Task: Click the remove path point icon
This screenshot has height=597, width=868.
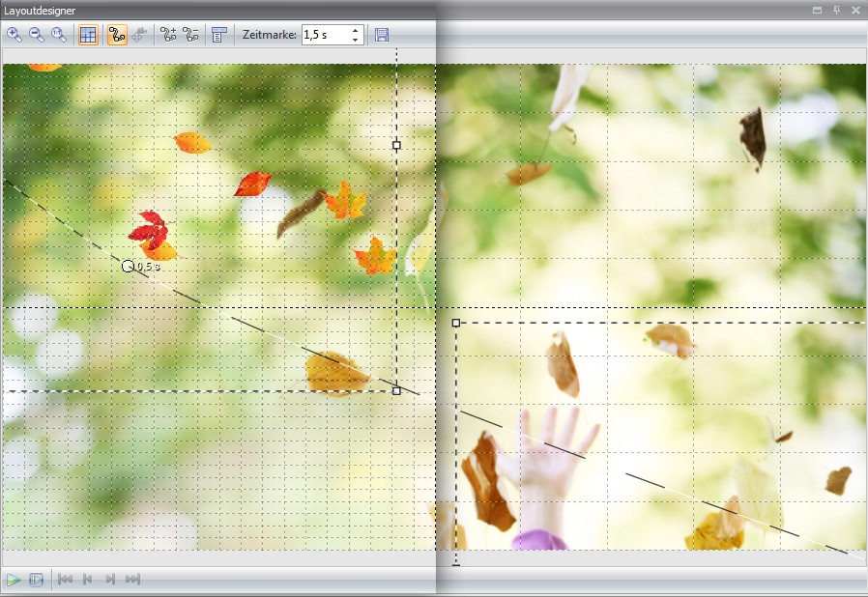Action: point(190,35)
